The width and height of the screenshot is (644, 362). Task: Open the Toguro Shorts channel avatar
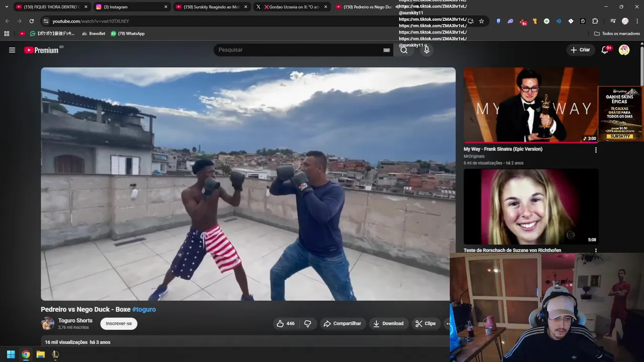tap(48, 323)
